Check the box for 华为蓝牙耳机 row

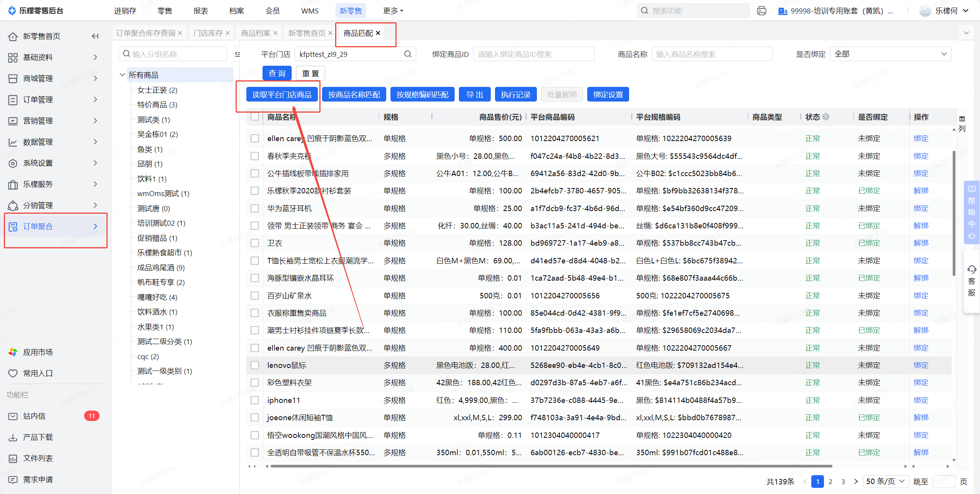coord(254,208)
